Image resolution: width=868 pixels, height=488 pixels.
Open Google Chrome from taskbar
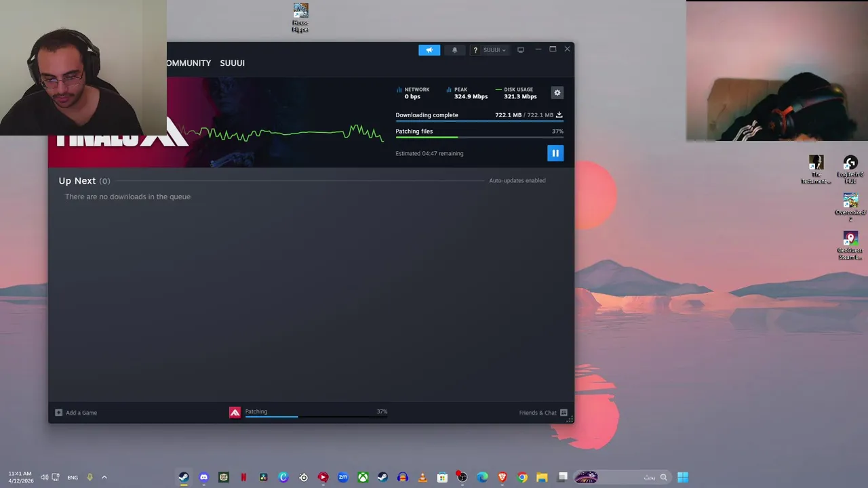tap(522, 477)
